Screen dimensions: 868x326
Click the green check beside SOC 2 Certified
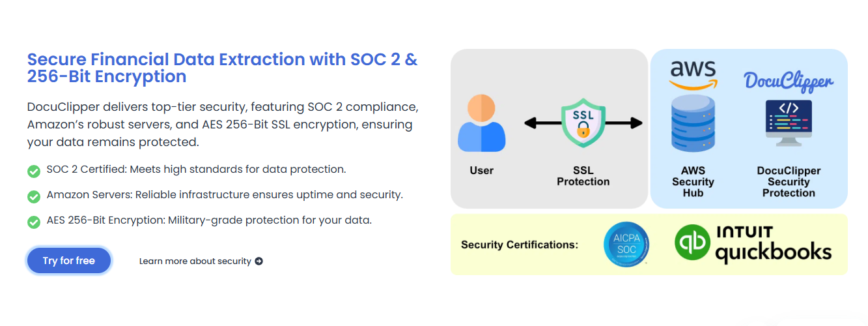34,171
